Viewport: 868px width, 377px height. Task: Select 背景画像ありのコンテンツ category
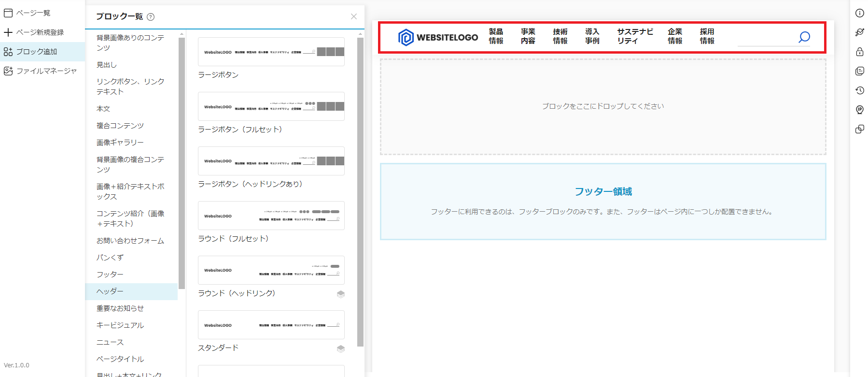(131, 43)
